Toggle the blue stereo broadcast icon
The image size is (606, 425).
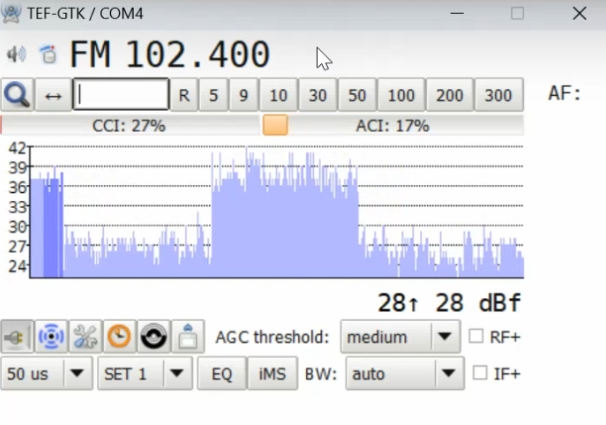point(51,337)
